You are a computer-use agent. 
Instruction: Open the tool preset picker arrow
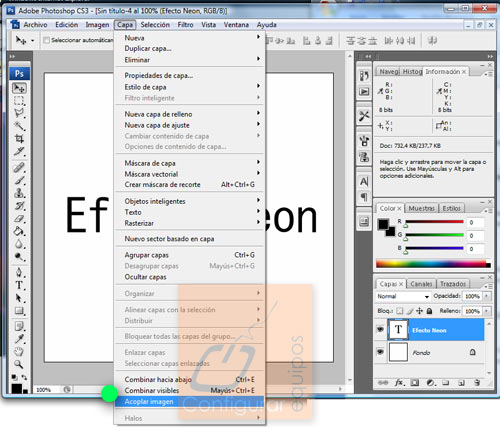point(33,41)
